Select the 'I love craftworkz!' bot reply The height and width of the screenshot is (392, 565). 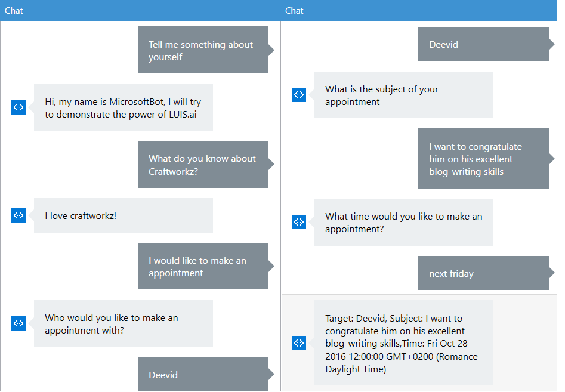124,215
